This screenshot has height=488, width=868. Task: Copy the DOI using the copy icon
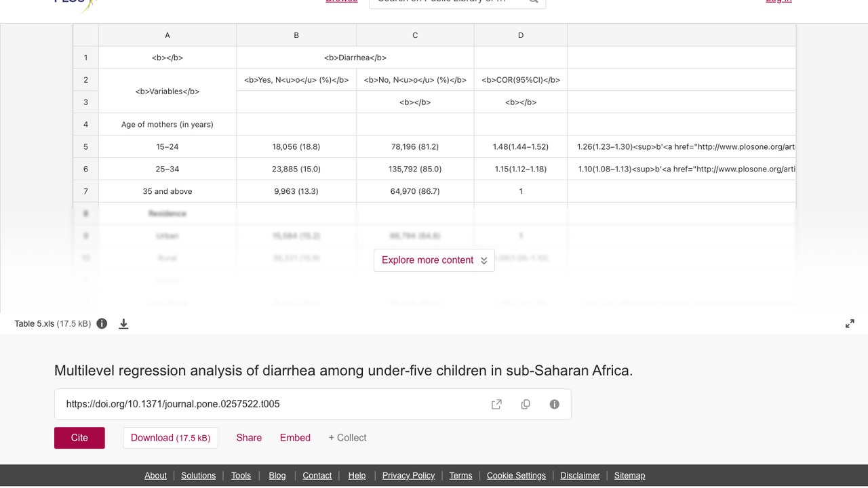(x=526, y=404)
